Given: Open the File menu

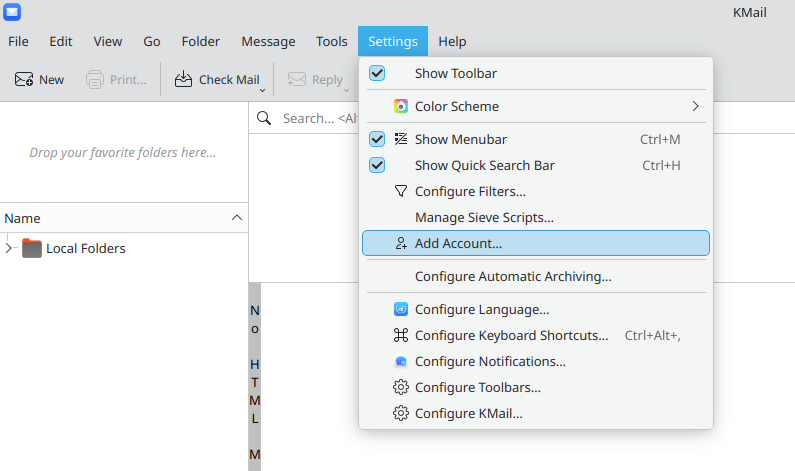Looking at the screenshot, I should click(18, 41).
